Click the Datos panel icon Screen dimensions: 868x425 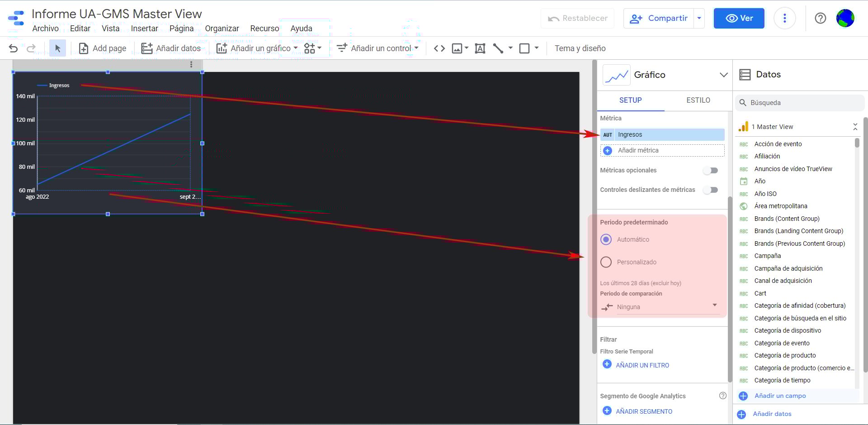745,75
